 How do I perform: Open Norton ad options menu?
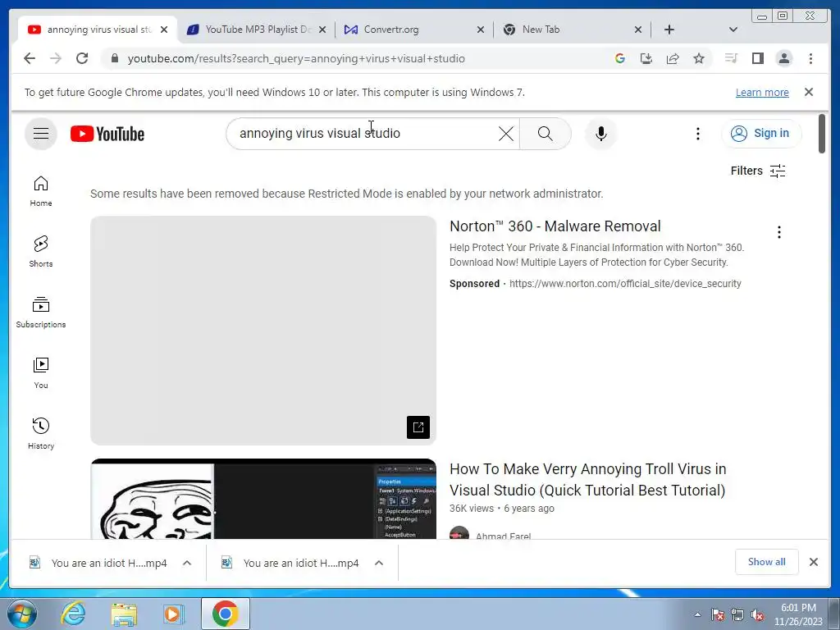779,232
